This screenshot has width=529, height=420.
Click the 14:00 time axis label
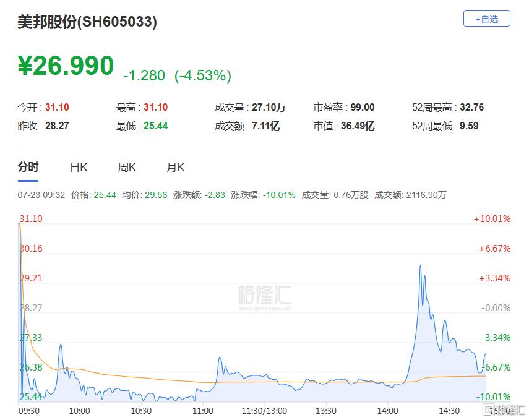388,411
